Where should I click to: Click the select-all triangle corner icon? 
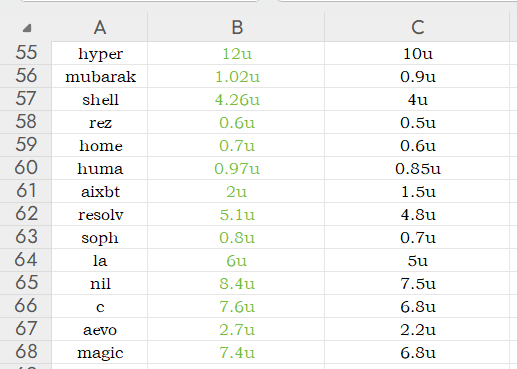pos(27,28)
